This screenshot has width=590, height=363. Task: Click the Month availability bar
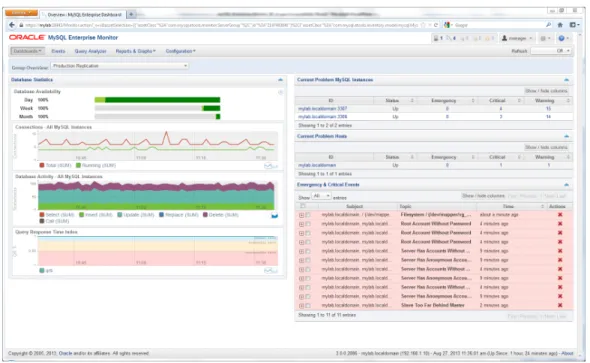coord(157,117)
